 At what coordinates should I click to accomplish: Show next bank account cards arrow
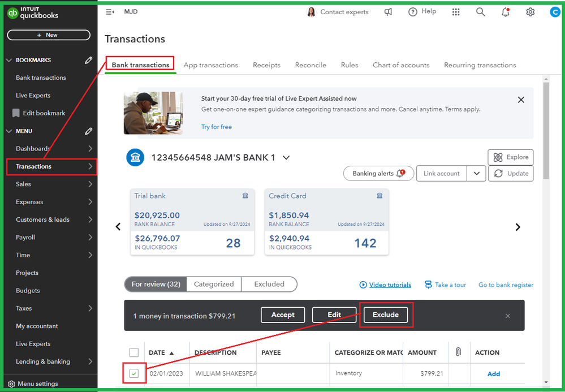pyautogui.click(x=518, y=227)
